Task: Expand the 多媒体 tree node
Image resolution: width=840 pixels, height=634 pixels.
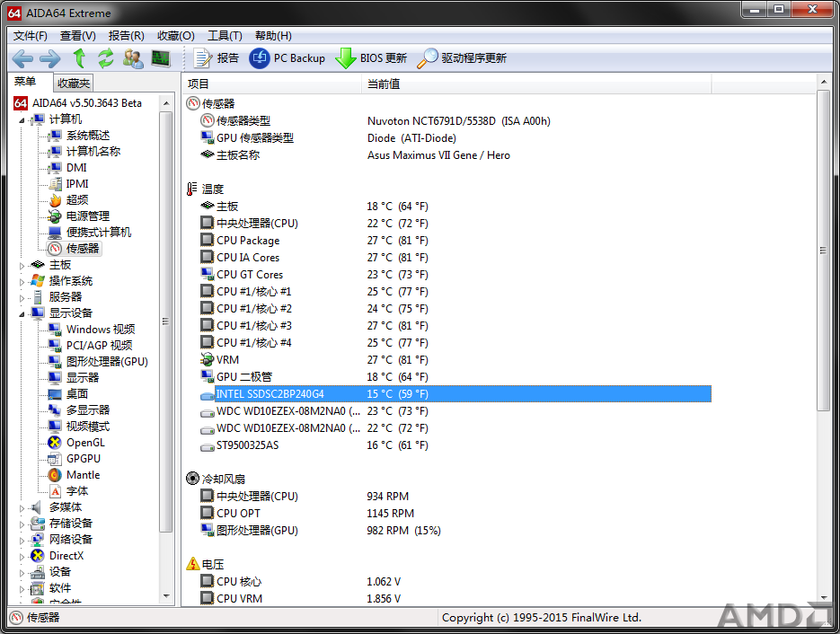Action: 22,507
